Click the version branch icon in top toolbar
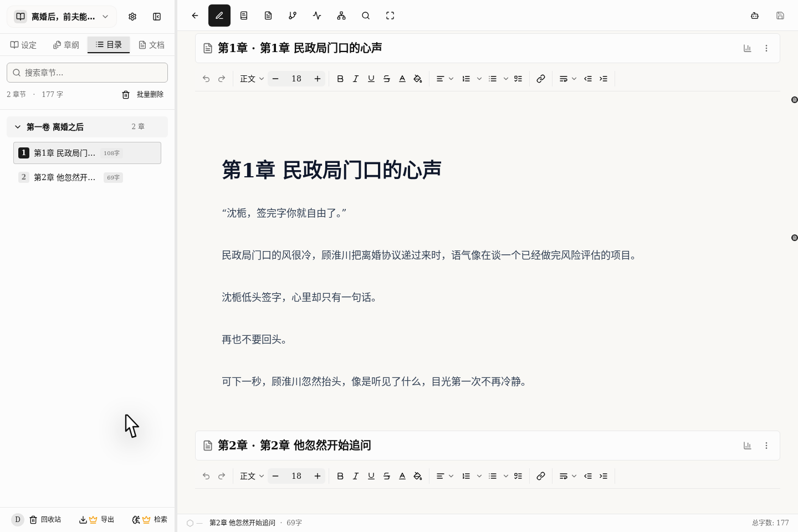 293,16
